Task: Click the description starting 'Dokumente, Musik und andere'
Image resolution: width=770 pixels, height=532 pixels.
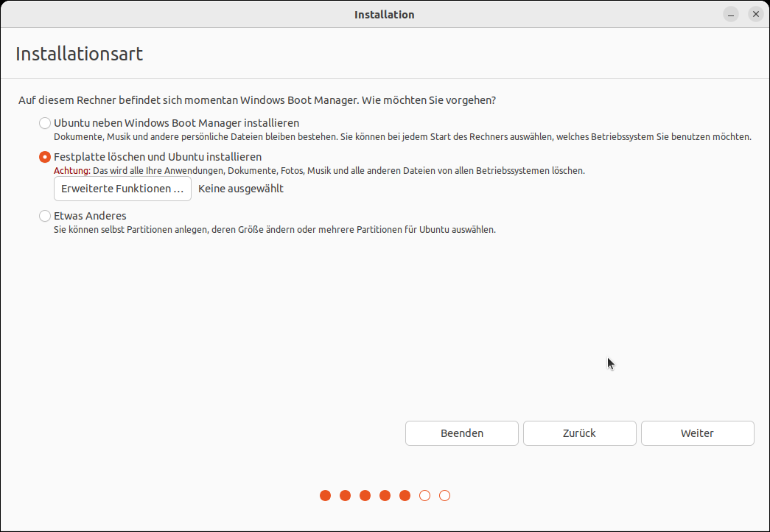Action: coord(402,136)
